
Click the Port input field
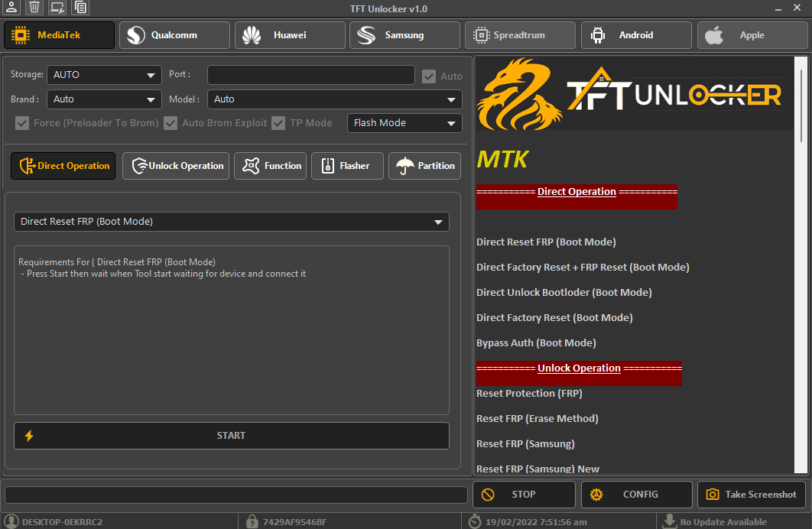tap(311, 75)
